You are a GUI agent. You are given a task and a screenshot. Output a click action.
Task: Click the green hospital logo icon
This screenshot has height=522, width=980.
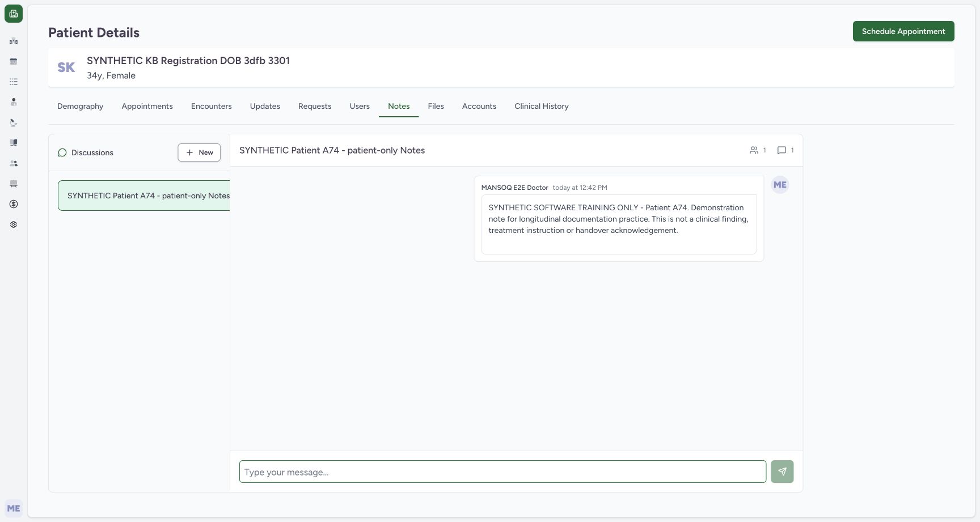(14, 14)
